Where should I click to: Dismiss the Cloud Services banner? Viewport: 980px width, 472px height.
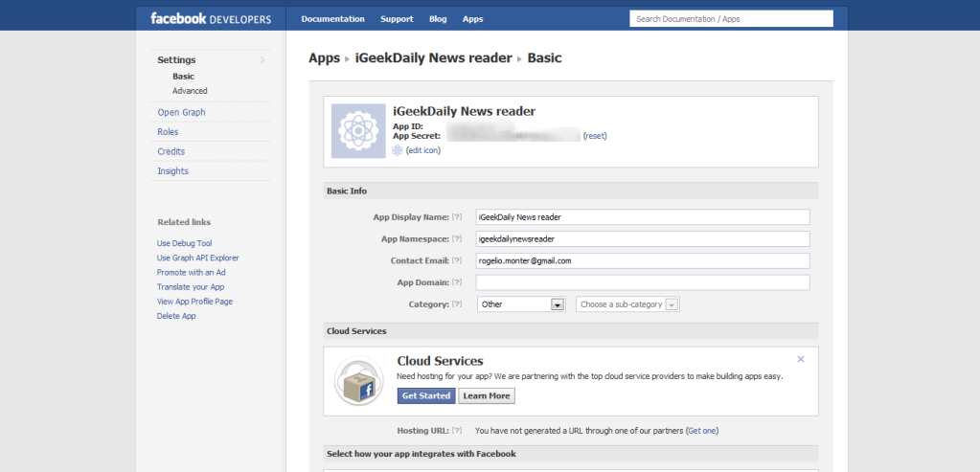(801, 360)
